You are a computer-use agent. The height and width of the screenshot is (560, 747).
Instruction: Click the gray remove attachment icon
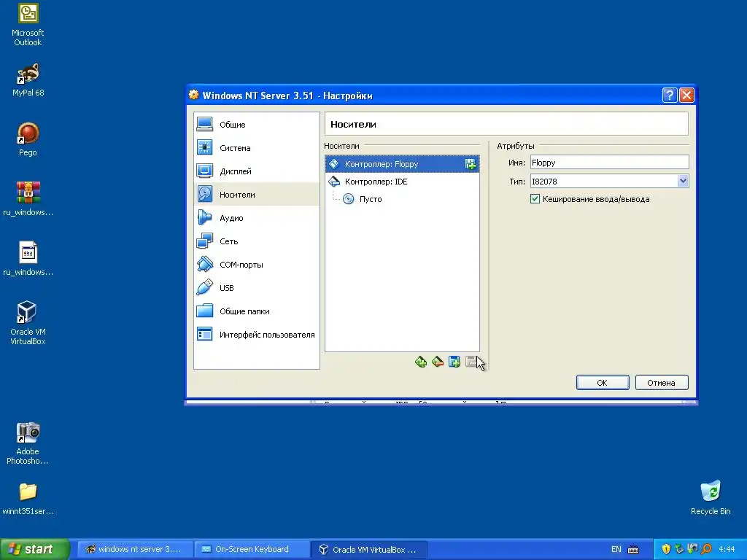471,362
